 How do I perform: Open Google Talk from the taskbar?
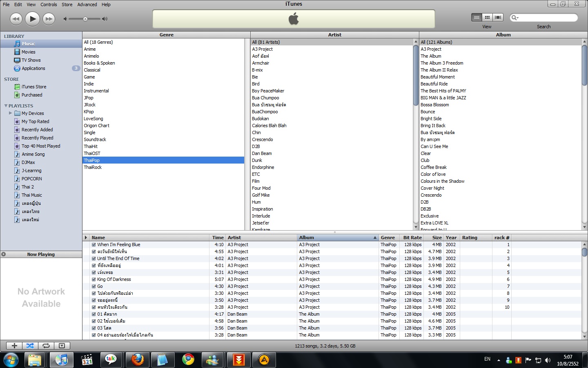click(x=111, y=360)
